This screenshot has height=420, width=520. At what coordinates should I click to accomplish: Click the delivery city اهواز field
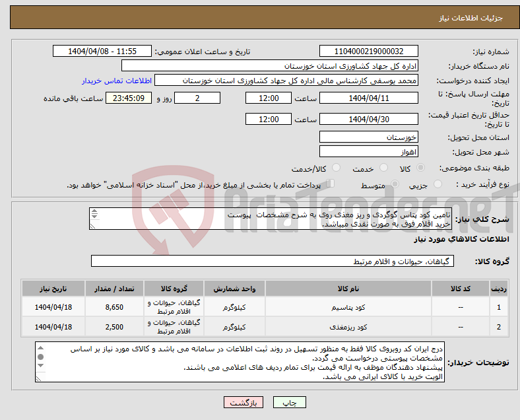click(x=368, y=152)
